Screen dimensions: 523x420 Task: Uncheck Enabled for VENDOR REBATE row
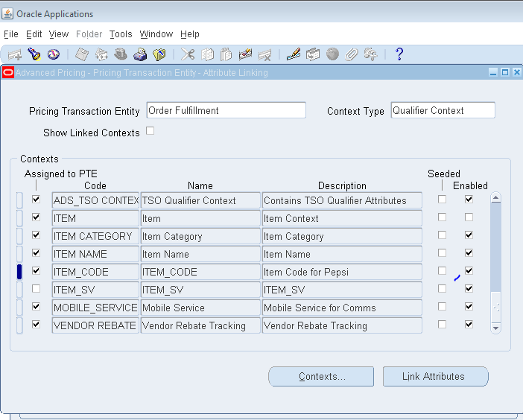[x=469, y=325]
